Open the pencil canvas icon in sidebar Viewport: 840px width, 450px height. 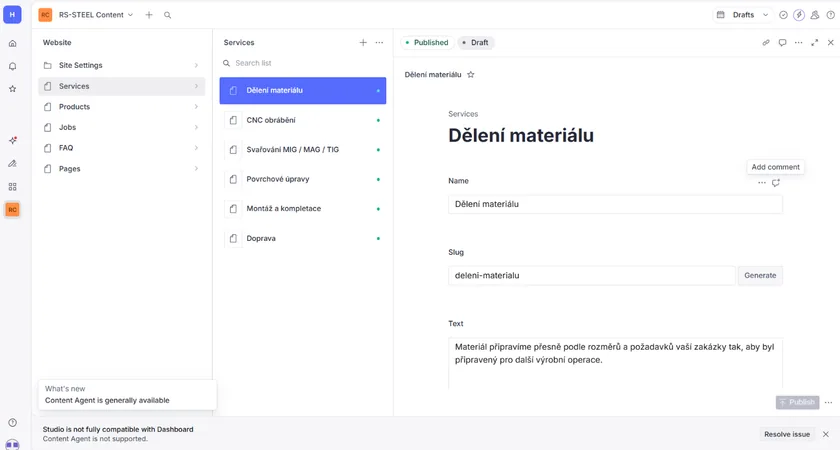pyautogui.click(x=12, y=163)
